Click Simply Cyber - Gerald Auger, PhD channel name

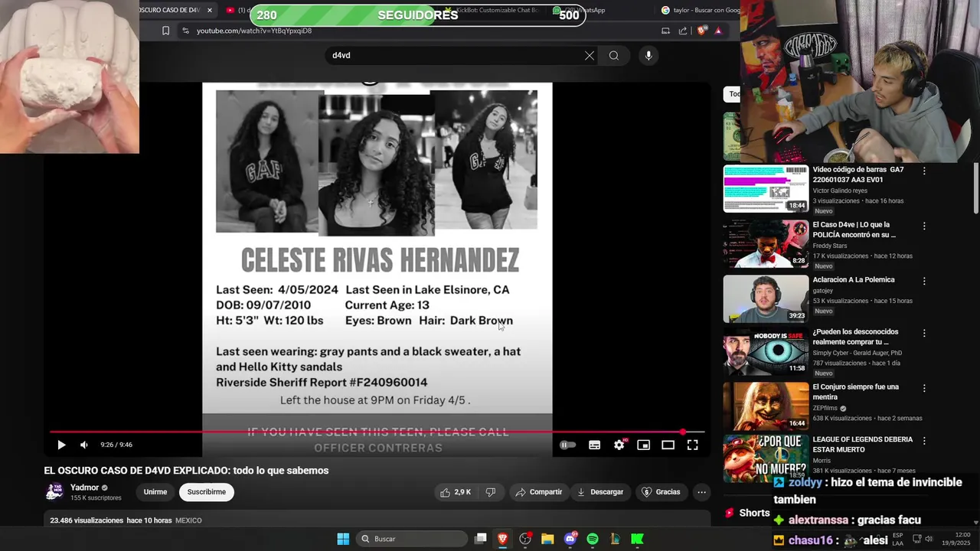tap(857, 353)
